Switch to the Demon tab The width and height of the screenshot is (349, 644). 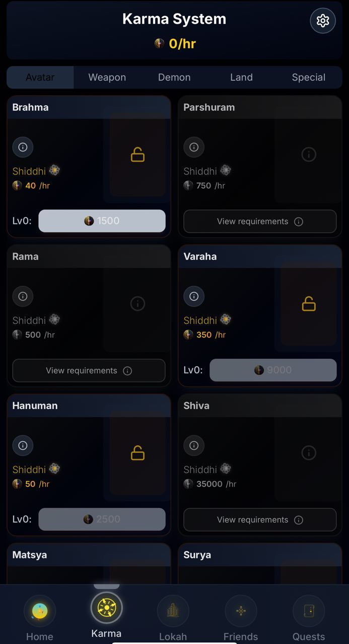[x=174, y=77]
